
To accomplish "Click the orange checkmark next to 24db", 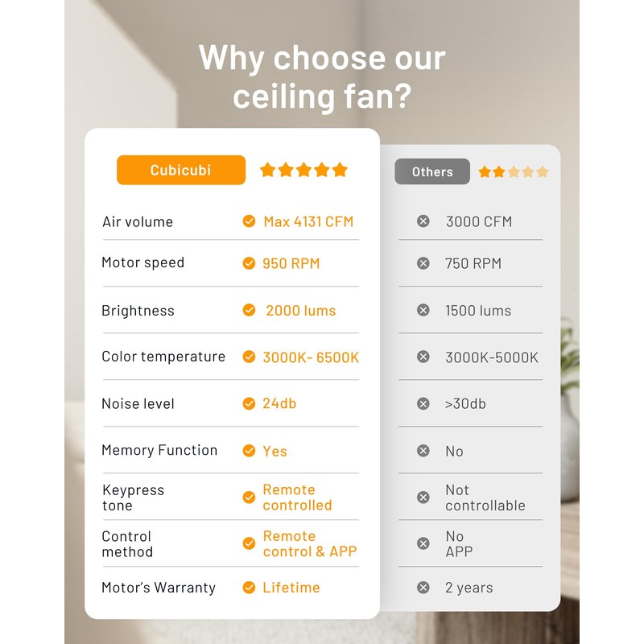I will tap(250, 403).
